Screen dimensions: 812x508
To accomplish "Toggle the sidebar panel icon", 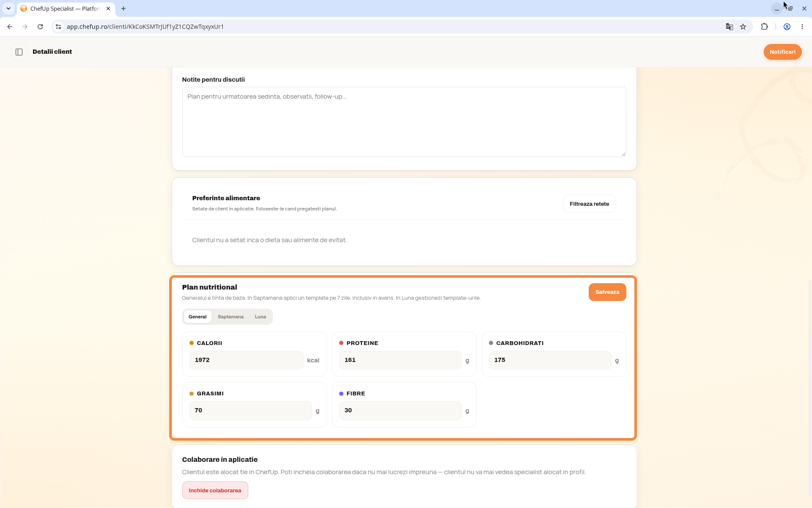I will coord(19,52).
